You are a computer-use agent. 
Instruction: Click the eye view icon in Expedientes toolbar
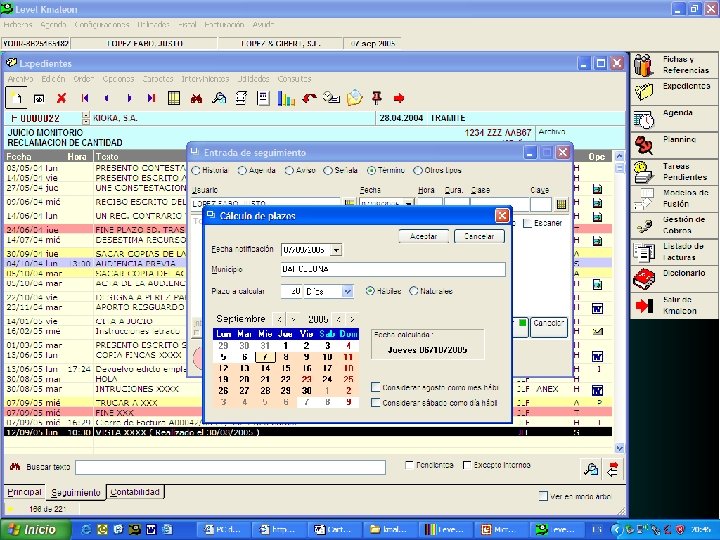point(39,98)
